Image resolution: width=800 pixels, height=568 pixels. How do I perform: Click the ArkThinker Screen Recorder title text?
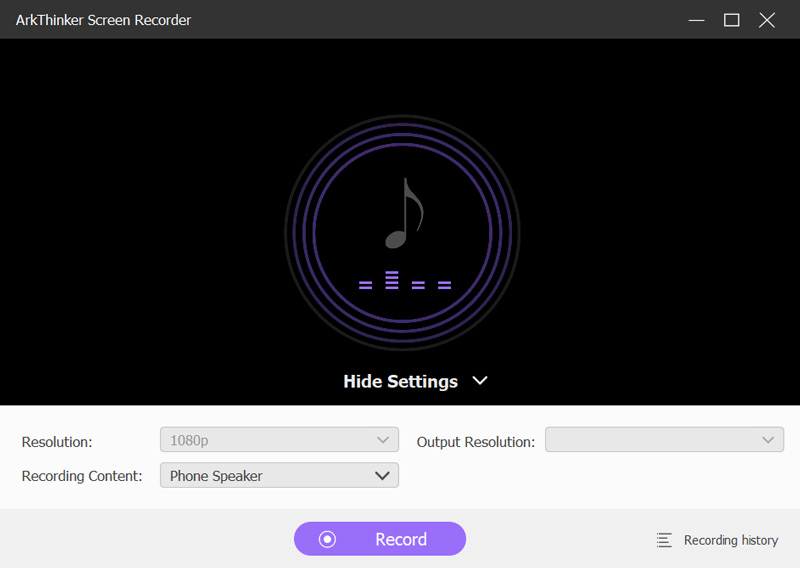tap(103, 20)
